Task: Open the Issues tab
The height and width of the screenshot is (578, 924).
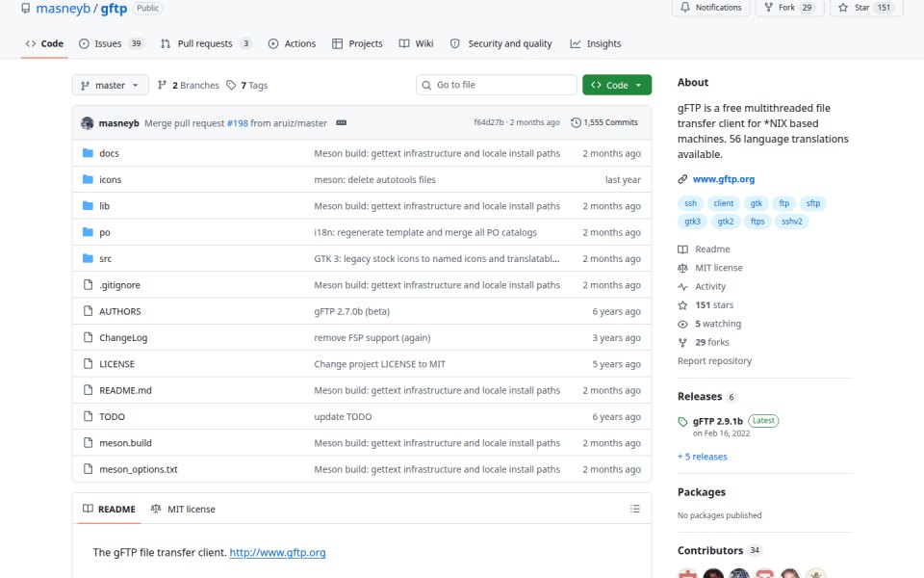Action: pos(111,43)
